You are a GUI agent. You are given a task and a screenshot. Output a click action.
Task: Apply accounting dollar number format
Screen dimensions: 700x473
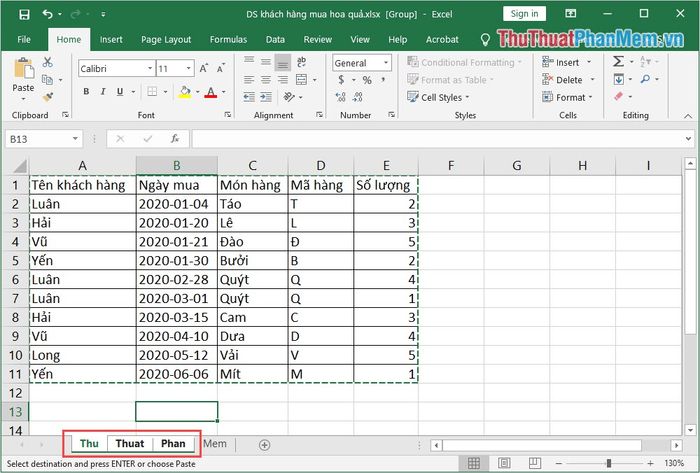pyautogui.click(x=342, y=80)
